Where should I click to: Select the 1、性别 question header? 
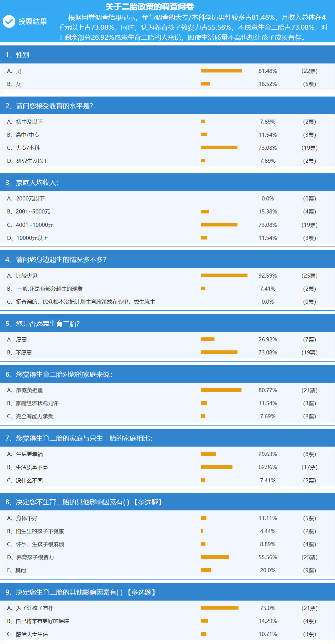(167, 54)
